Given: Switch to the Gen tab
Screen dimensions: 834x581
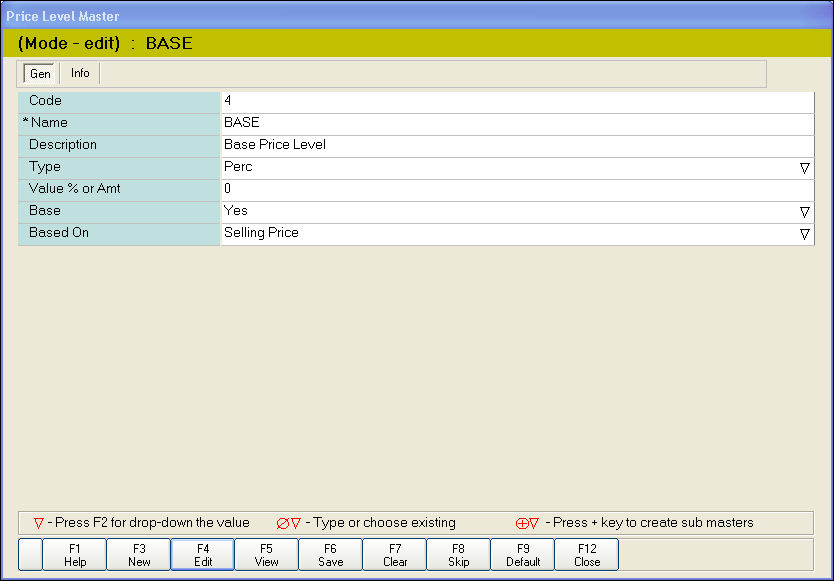Looking at the screenshot, I should coord(40,73).
